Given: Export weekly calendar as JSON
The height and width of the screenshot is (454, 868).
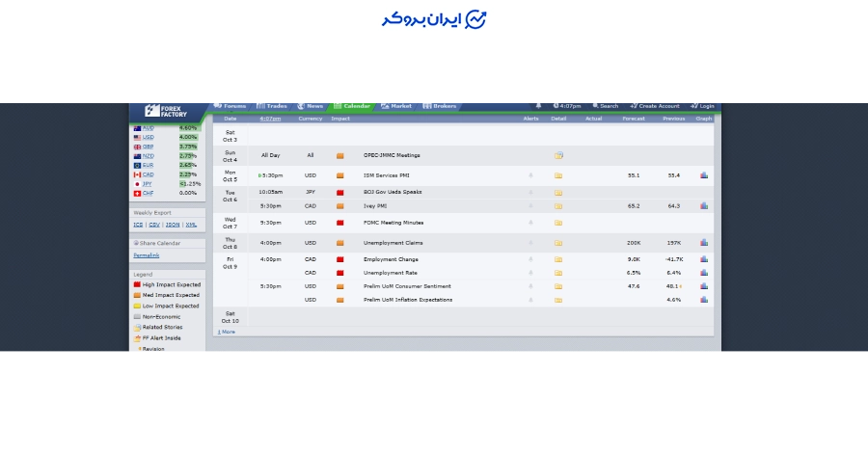Looking at the screenshot, I should [173, 225].
